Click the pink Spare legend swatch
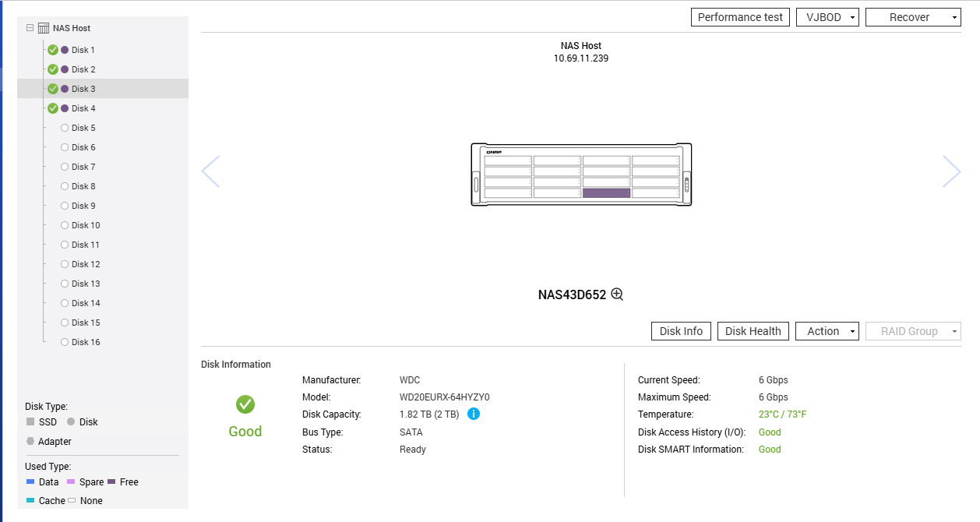 71,481
